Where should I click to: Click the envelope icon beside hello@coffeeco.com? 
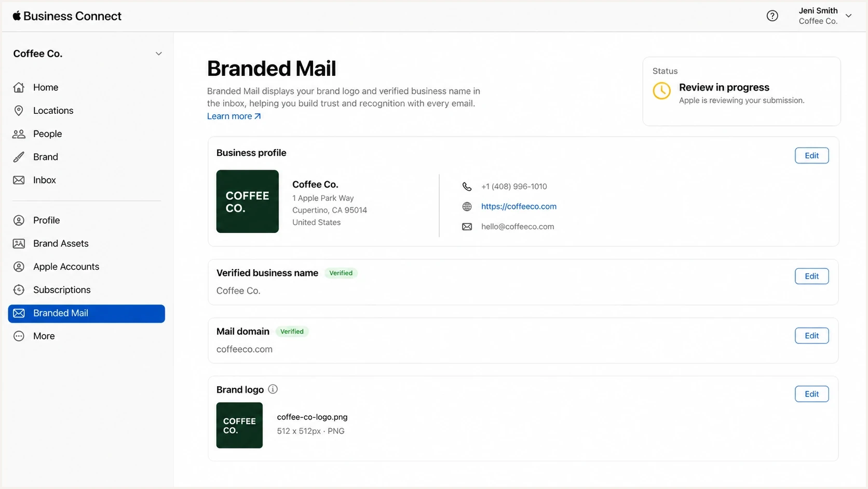point(467,227)
